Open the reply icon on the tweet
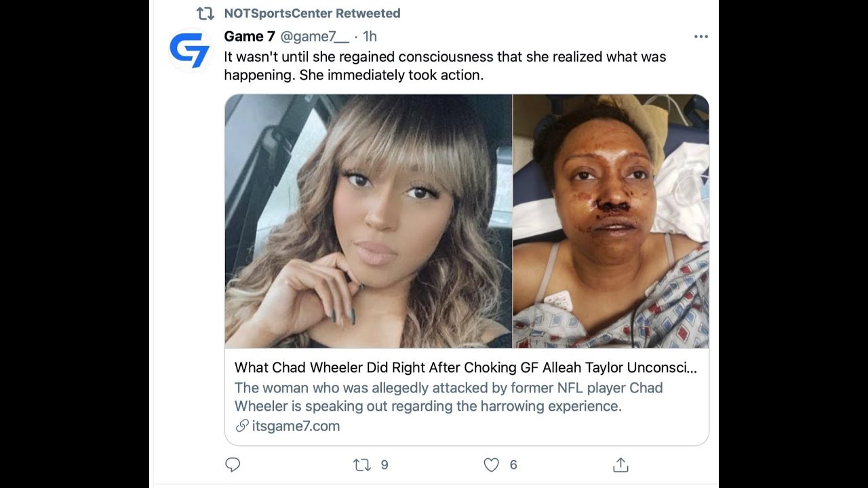This screenshot has height=488, width=868. 233,465
